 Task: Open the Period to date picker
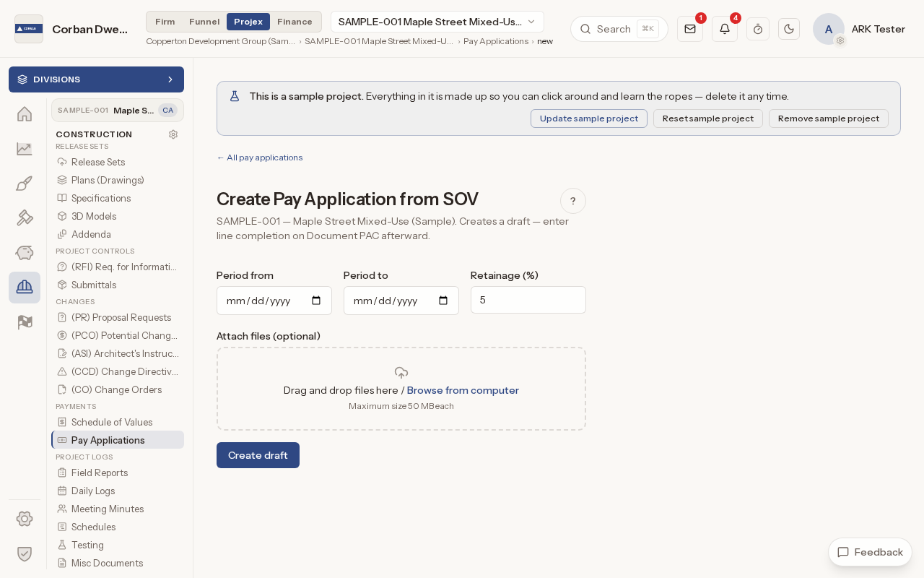coord(443,301)
